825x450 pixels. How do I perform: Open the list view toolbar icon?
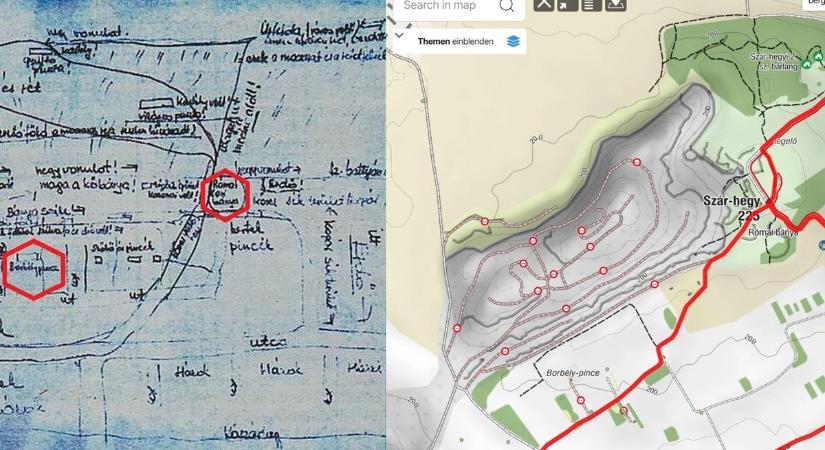[x=591, y=5]
